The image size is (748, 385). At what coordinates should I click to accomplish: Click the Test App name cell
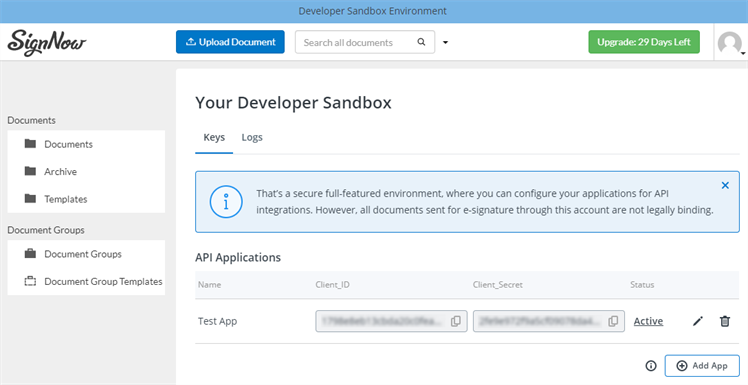(218, 321)
